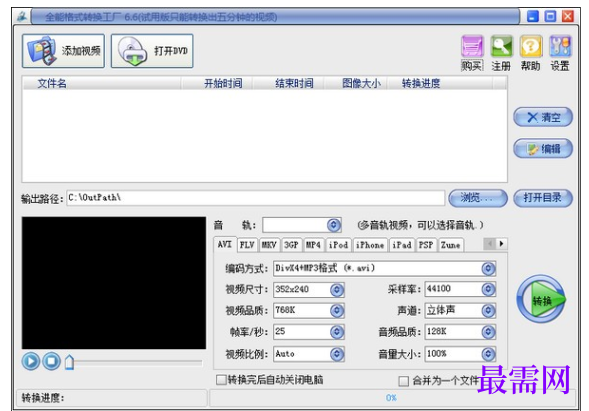Clear the list with 清空 button
Screen dimensions: 589x411
pos(543,117)
